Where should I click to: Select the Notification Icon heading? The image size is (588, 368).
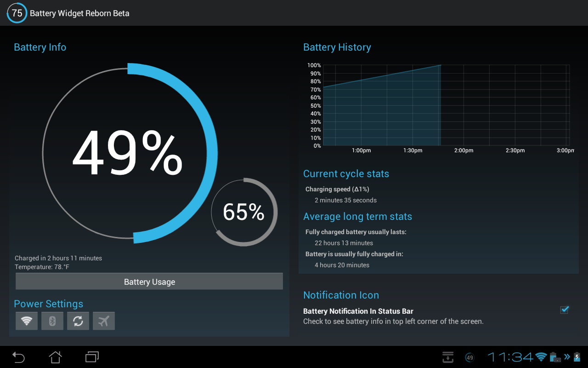(341, 295)
